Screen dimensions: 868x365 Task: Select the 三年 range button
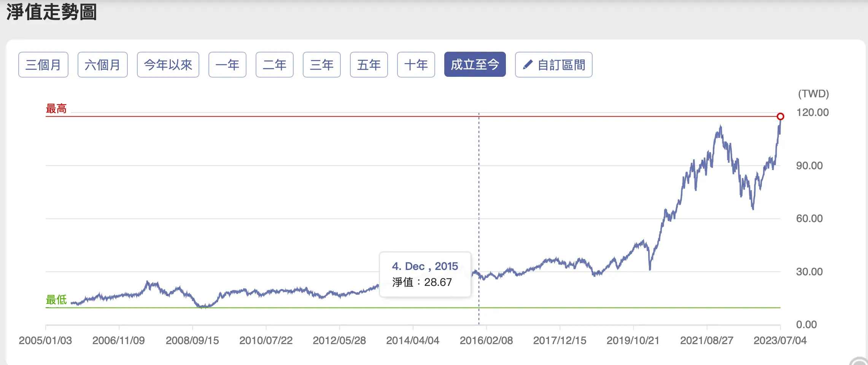tap(322, 65)
